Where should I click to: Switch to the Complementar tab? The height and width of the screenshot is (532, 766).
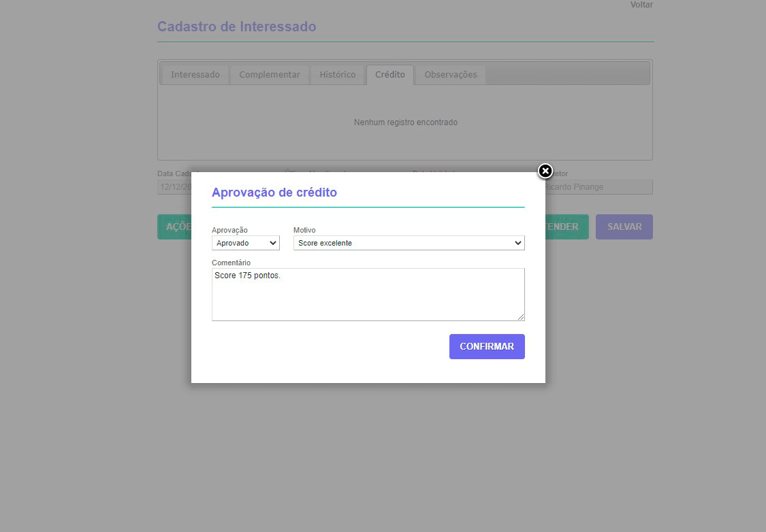[x=269, y=74]
